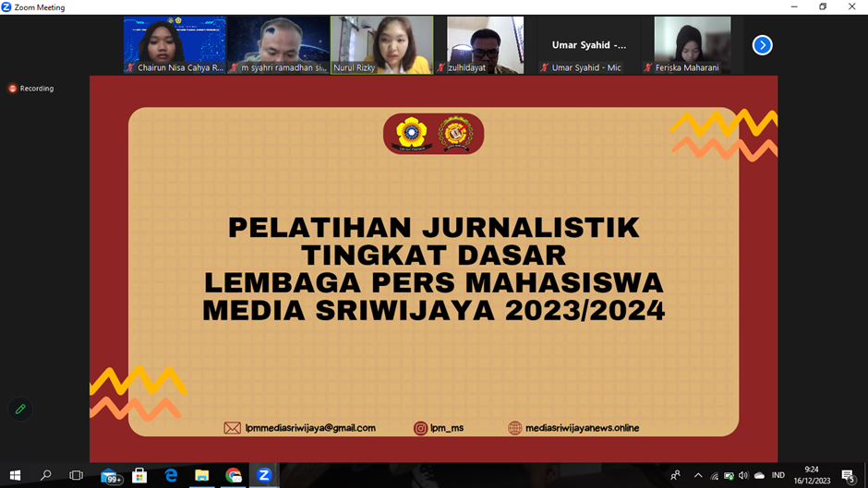
Task: Switch to Google Chrome in taskbar
Action: [x=233, y=475]
